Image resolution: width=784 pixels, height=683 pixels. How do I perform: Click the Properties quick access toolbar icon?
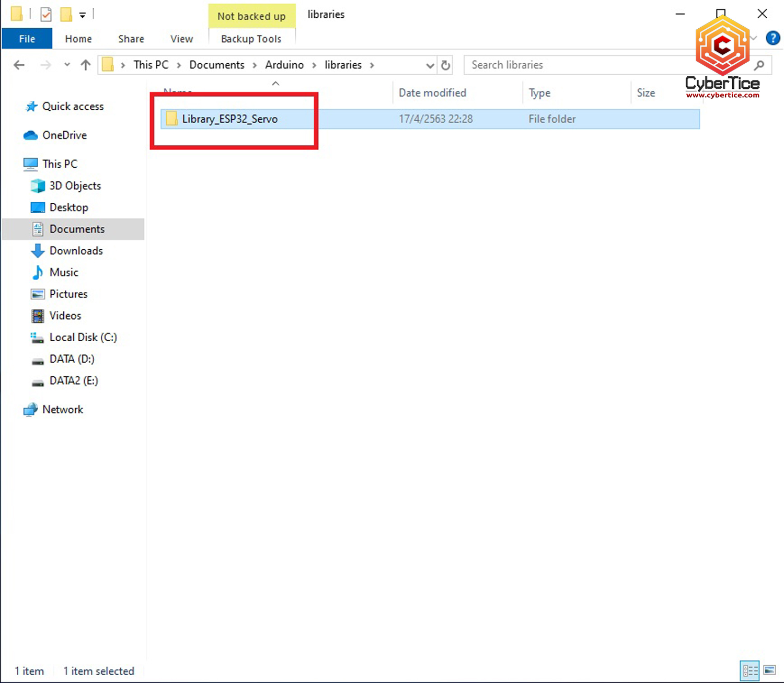(46, 14)
